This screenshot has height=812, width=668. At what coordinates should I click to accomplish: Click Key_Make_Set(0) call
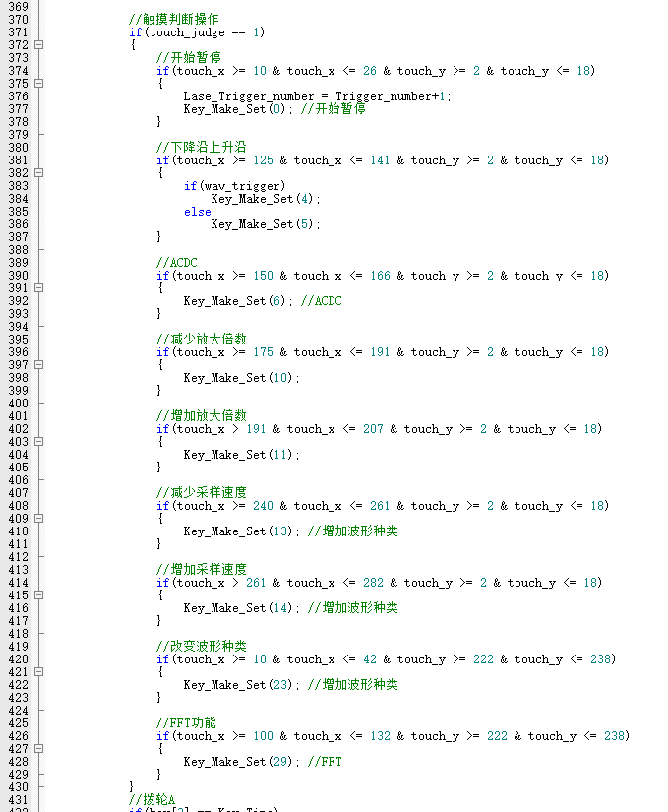[x=238, y=109]
